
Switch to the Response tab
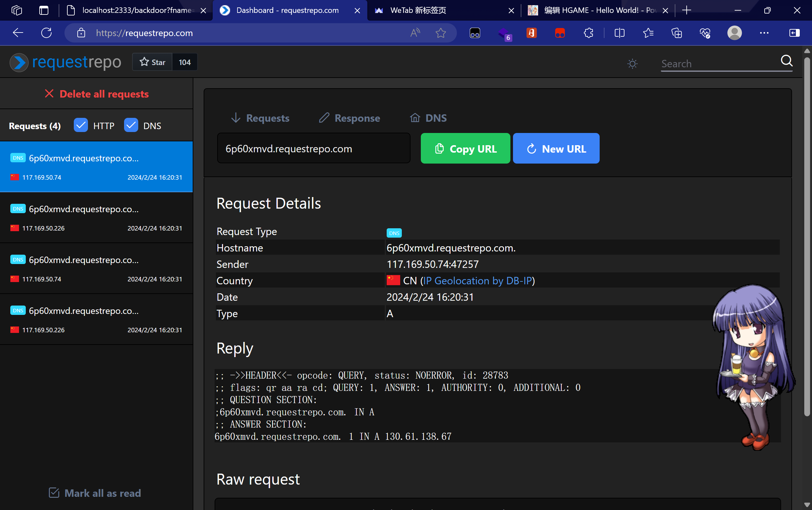click(x=350, y=118)
